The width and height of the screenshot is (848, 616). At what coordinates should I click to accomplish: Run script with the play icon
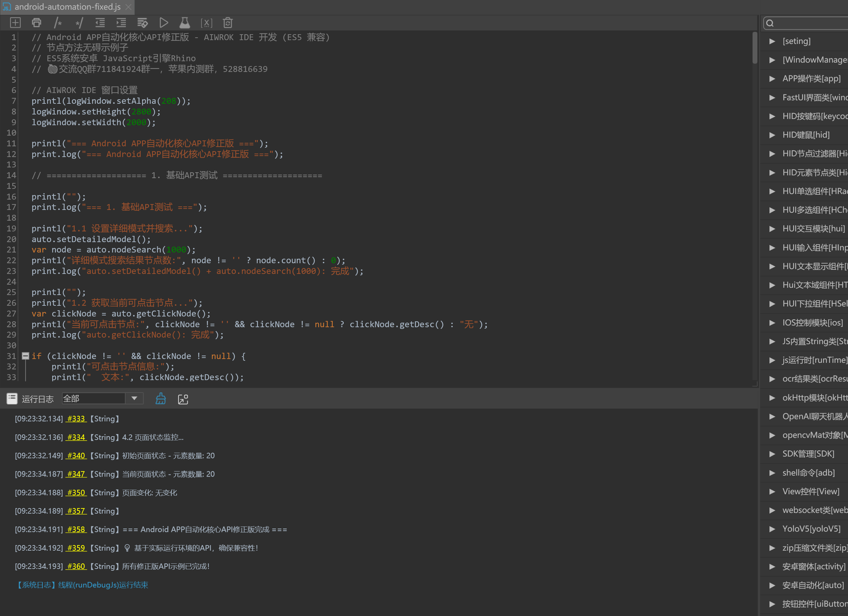pyautogui.click(x=163, y=23)
